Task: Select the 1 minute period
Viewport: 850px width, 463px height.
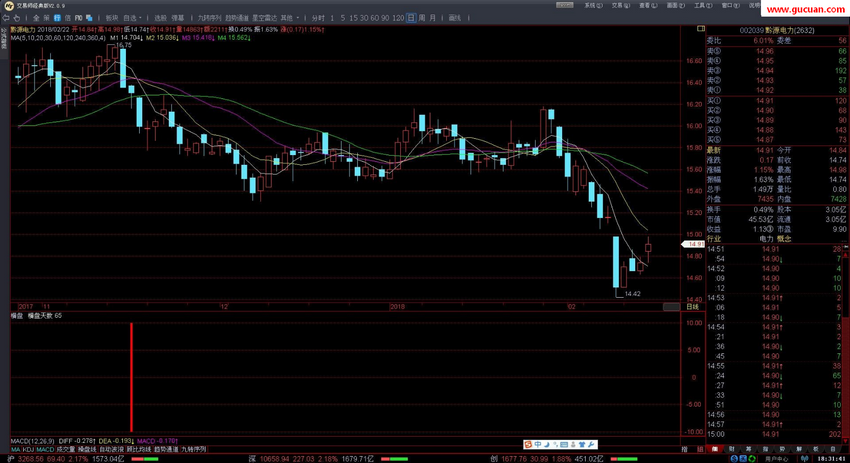Action: tap(332, 18)
